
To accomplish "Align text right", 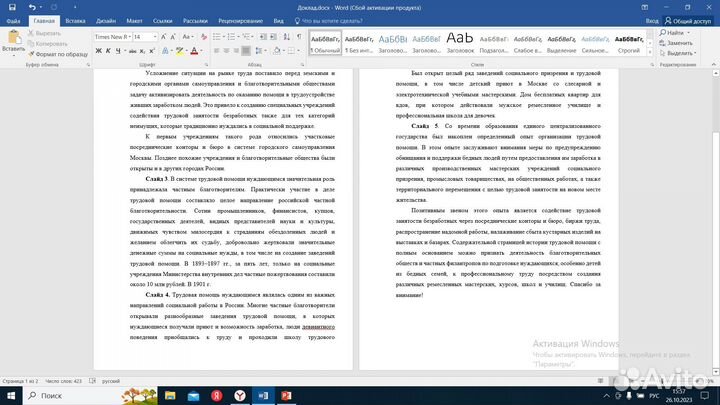I will point(236,51).
